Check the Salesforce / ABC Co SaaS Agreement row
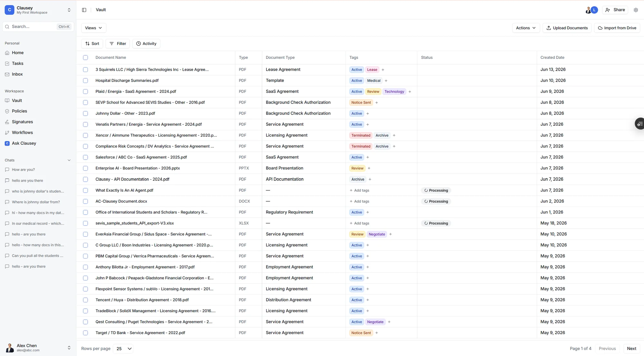 pos(85,157)
